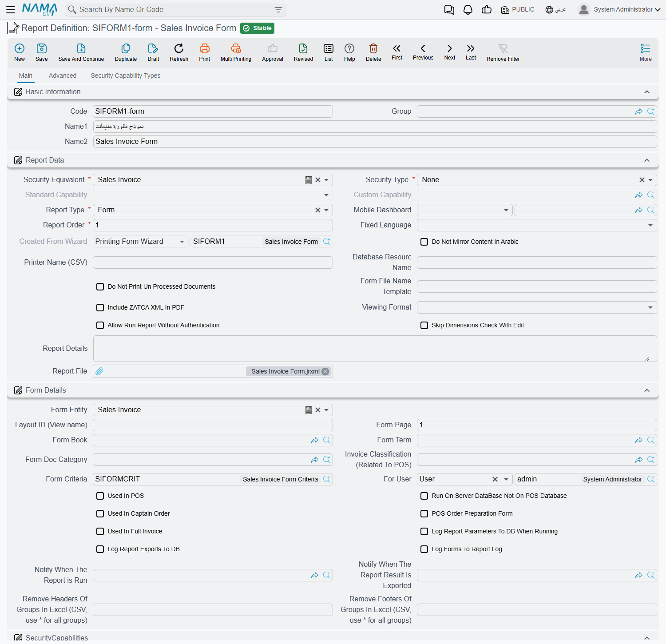This screenshot has width=666, height=644.
Task: Enable POS Order Preparation Form
Action: [424, 513]
